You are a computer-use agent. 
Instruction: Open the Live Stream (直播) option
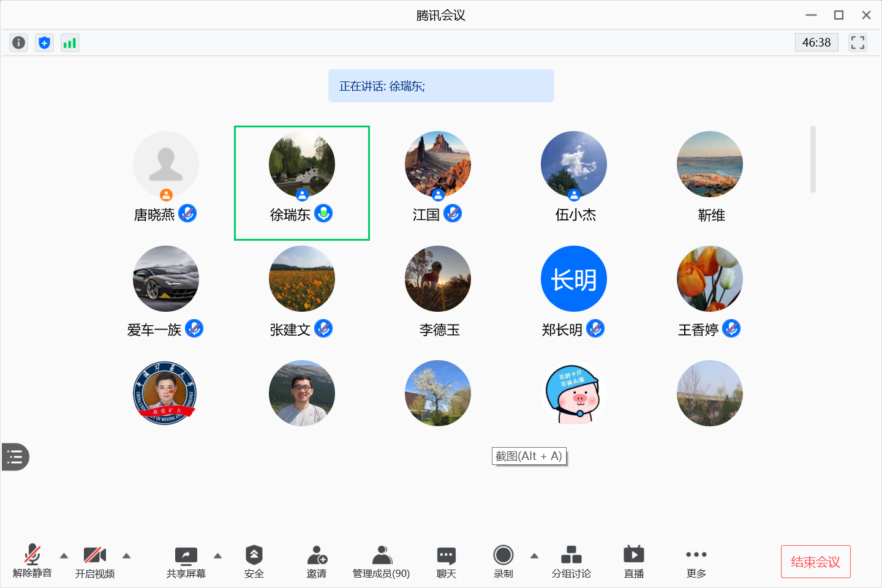pos(633,561)
